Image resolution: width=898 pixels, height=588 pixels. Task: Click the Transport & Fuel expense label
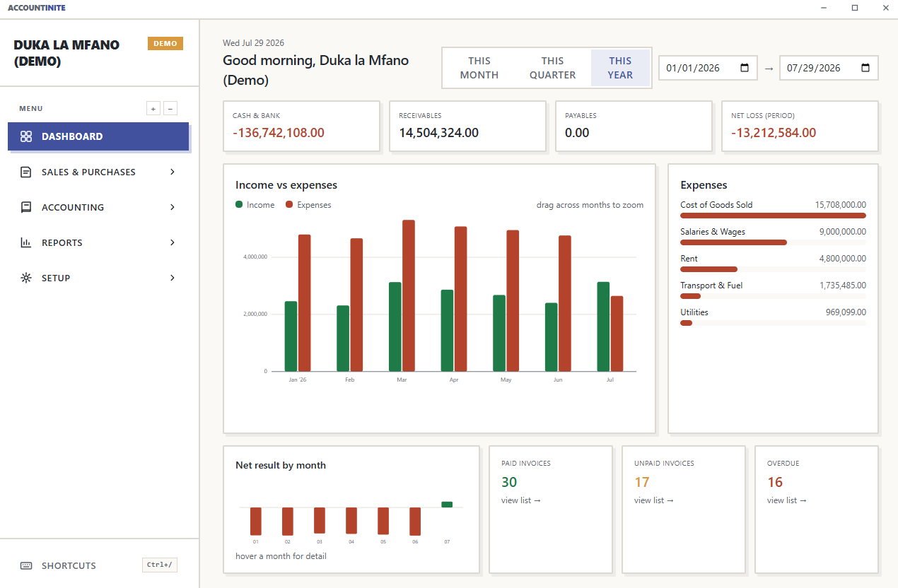tap(711, 286)
